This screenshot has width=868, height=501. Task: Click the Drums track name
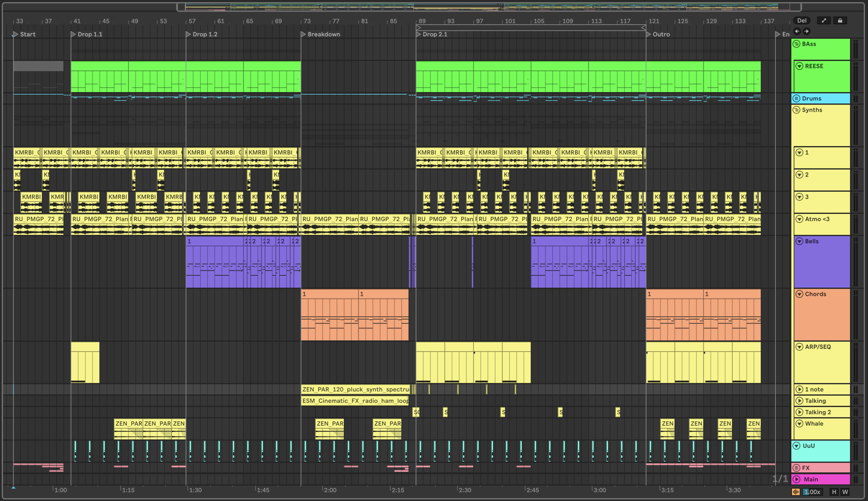point(811,98)
